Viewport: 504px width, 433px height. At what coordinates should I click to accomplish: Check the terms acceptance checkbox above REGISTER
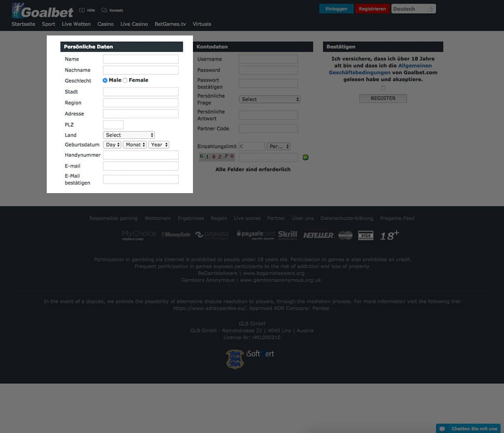(x=383, y=87)
